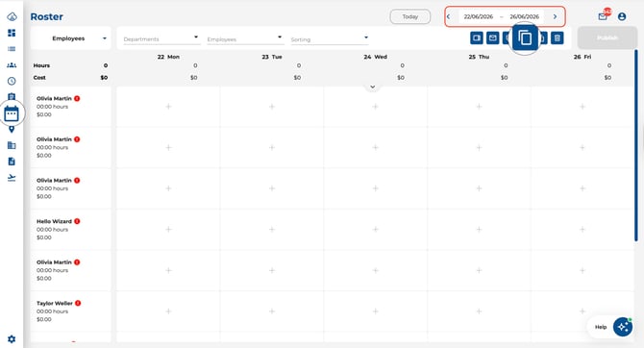
Task: Open the clipboard icon in sidebar
Action: tap(12, 97)
